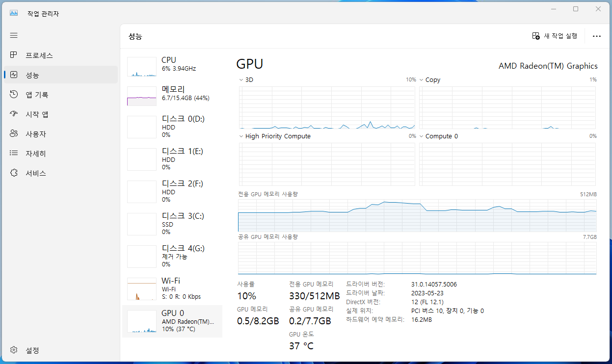Collapse the Compute 0 graph
The width and height of the screenshot is (612, 364).
pyautogui.click(x=421, y=136)
